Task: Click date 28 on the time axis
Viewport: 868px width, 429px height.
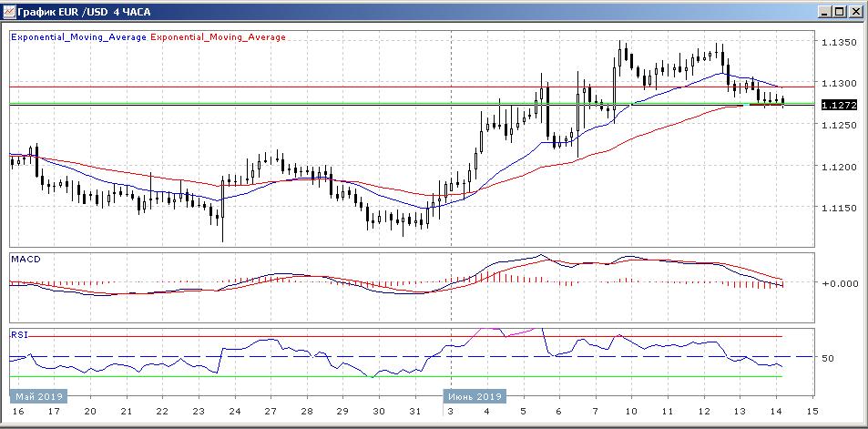Action: click(x=307, y=412)
